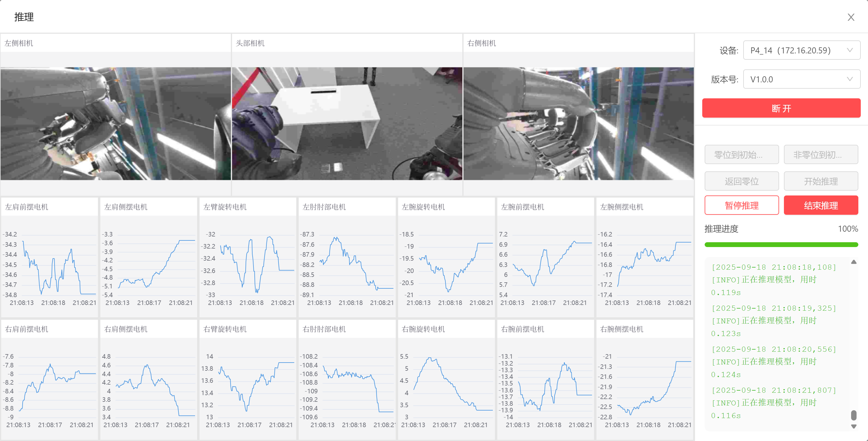
Task: Click the log panel scroll-up arrow
Action: [x=854, y=262]
